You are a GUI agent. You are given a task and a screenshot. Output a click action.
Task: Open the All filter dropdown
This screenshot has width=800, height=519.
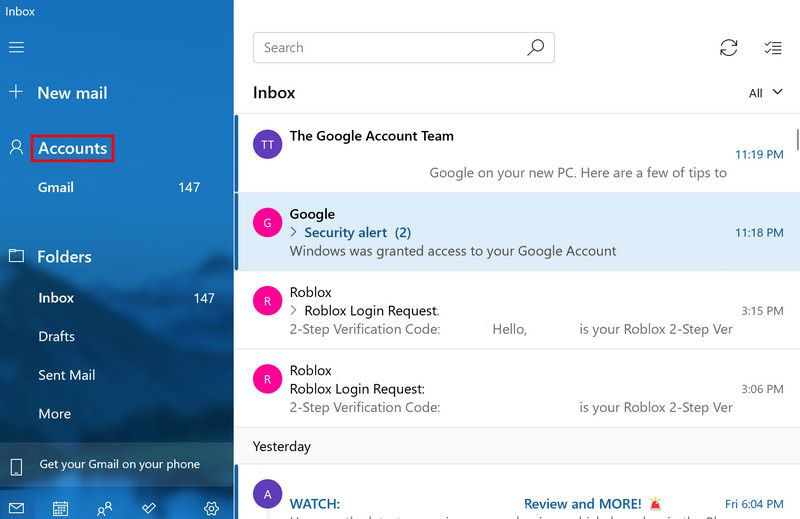(x=765, y=93)
